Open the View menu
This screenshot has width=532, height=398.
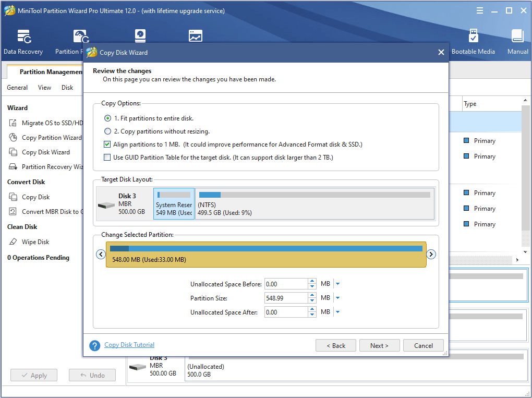tap(44, 88)
